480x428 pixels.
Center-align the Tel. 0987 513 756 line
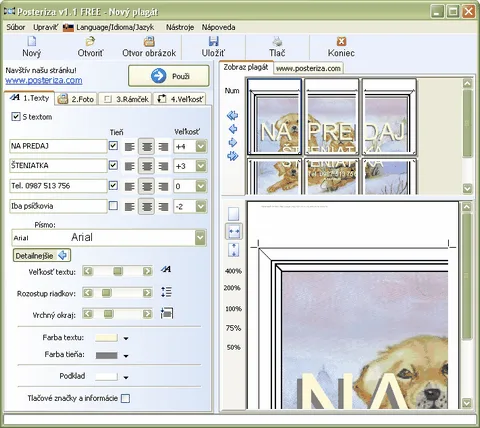pyautogui.click(x=147, y=186)
